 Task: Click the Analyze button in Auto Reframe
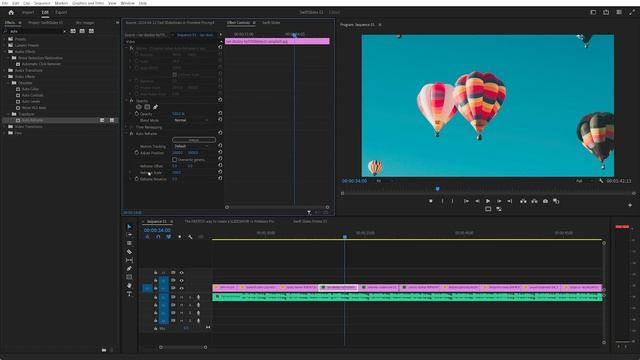tap(194, 140)
